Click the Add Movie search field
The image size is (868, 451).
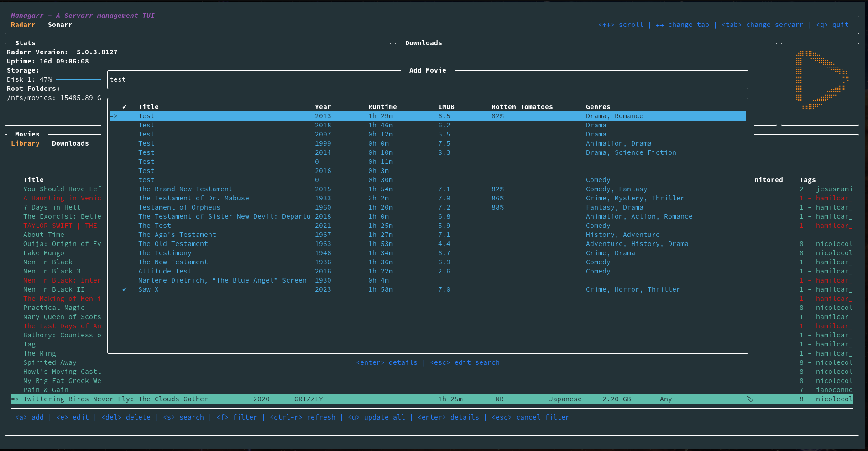pyautogui.click(x=427, y=79)
